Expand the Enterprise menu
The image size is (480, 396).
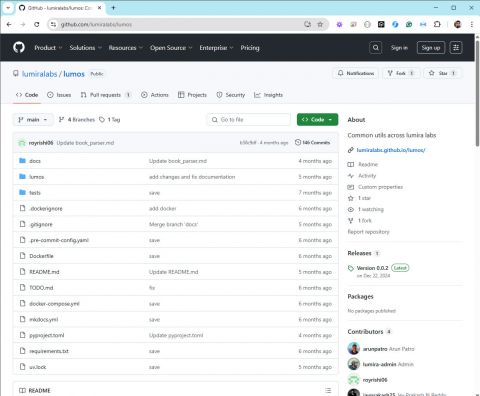[x=216, y=48]
